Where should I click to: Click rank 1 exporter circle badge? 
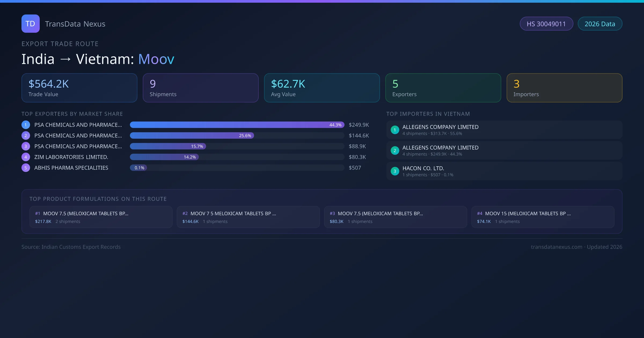tap(26, 125)
